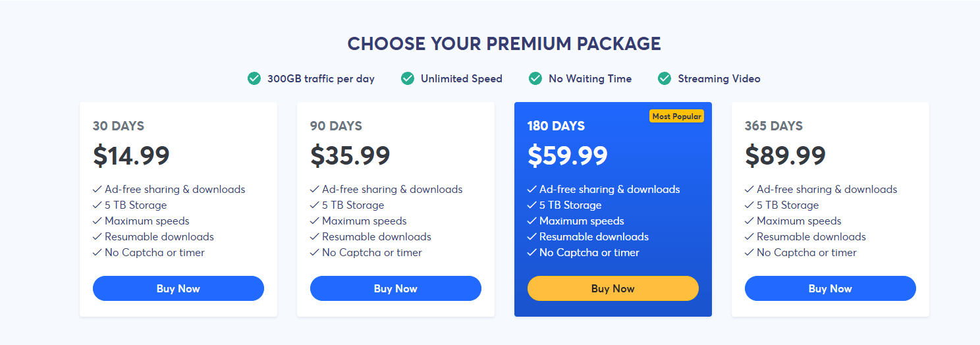Click the 180 DAYS plan heading
980x345 pixels.
pyautogui.click(x=556, y=126)
